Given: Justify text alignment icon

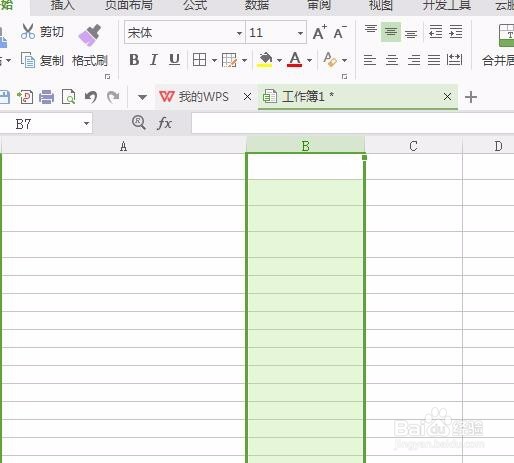Looking at the screenshot, I should (434, 60).
